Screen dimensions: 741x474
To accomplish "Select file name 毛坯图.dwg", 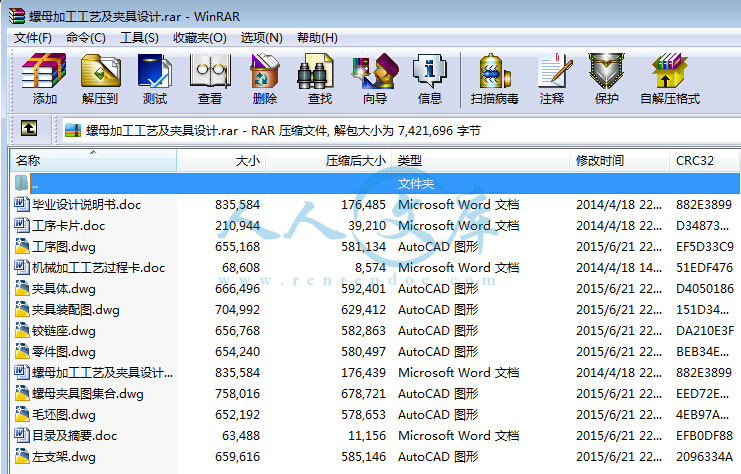I will pyautogui.click(x=64, y=414).
